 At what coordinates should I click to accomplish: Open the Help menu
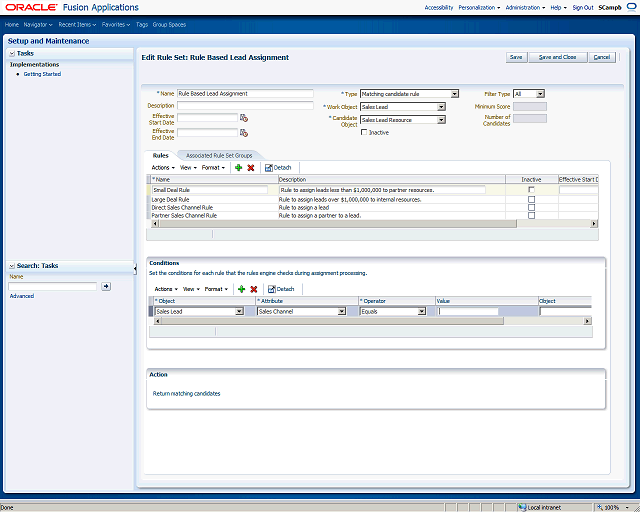(x=558, y=7)
